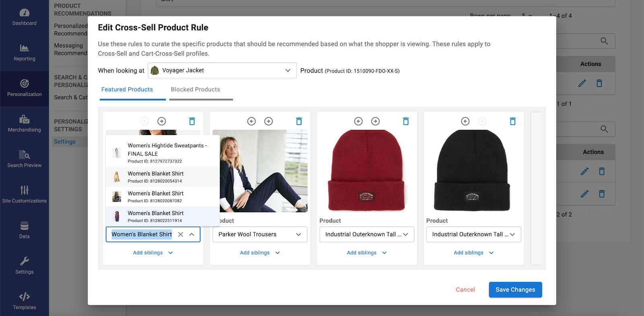
Task: Collapse the Women's Blanket Shirt dropdown list
Action: pos(192,234)
